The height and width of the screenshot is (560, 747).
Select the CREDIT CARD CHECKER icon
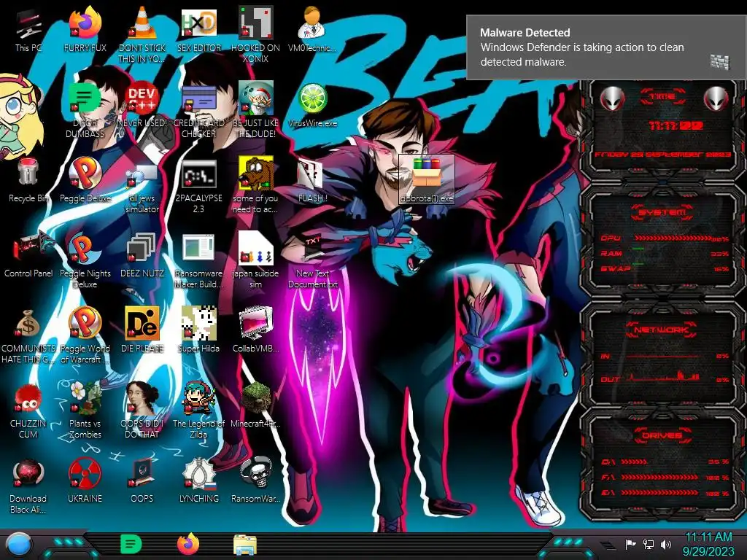click(199, 111)
